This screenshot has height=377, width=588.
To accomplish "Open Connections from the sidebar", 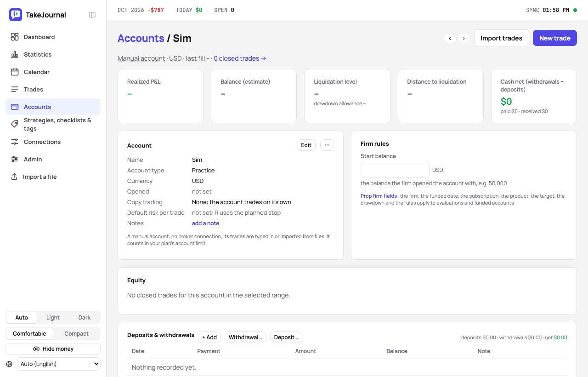I will tap(53, 142).
